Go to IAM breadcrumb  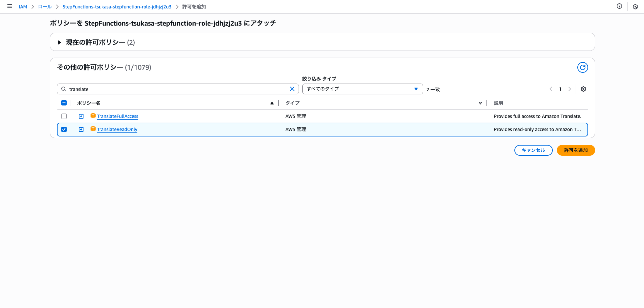[x=23, y=7]
